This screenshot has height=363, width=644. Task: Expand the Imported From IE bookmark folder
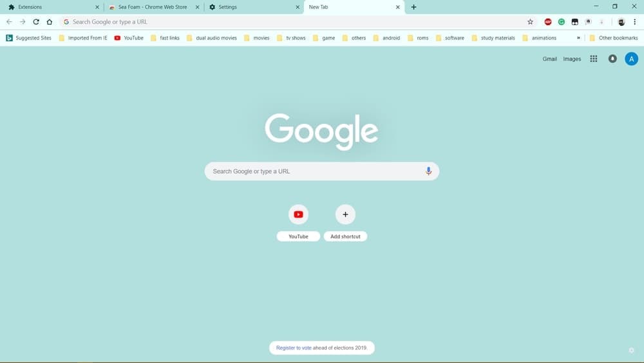coord(83,38)
